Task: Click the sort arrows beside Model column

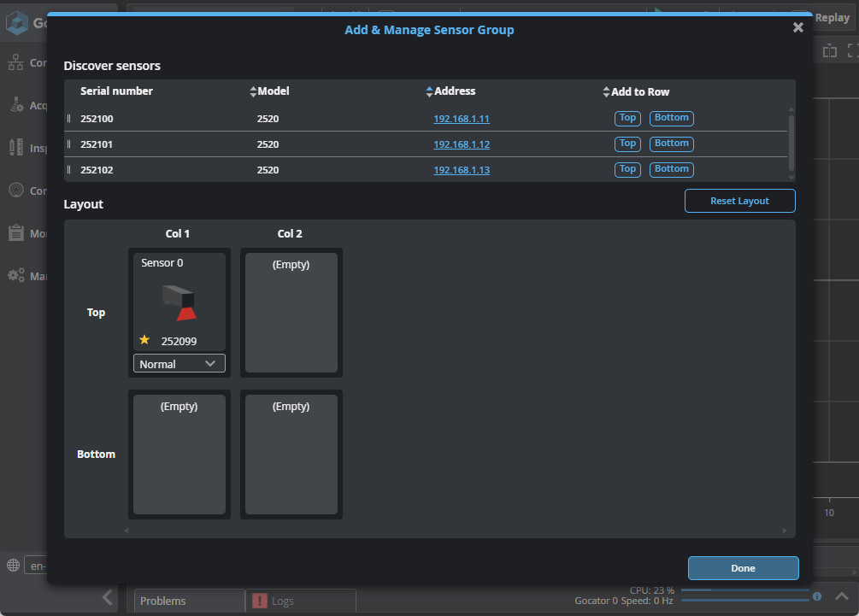Action: coord(253,91)
